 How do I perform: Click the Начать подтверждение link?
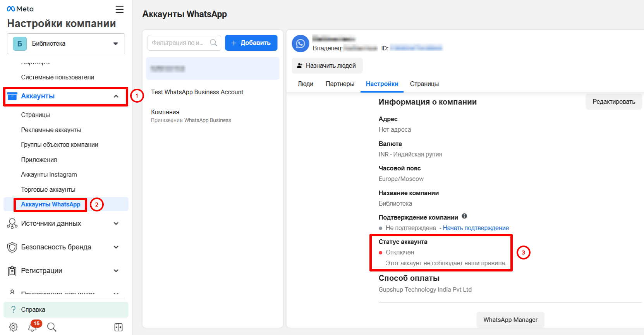click(x=476, y=228)
